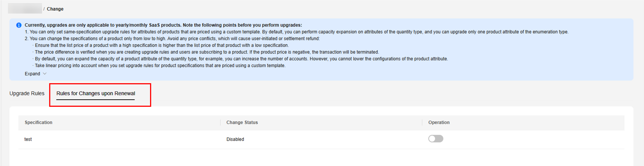Expand the upgrade notes using the chevron arrow
The image size is (644, 166).
tap(45, 74)
